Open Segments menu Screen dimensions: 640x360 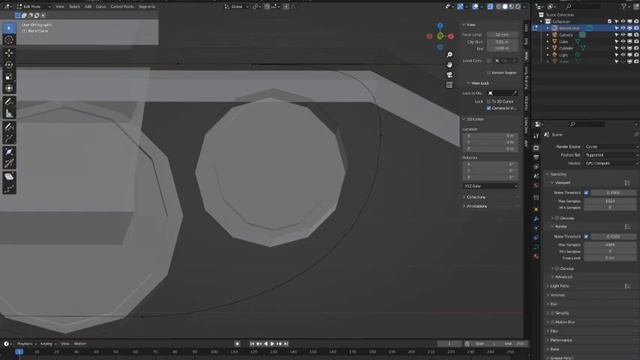(147, 7)
